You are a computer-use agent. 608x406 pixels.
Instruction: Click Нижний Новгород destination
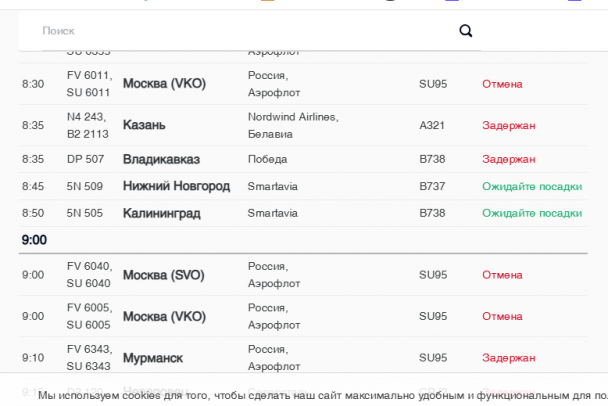(176, 186)
